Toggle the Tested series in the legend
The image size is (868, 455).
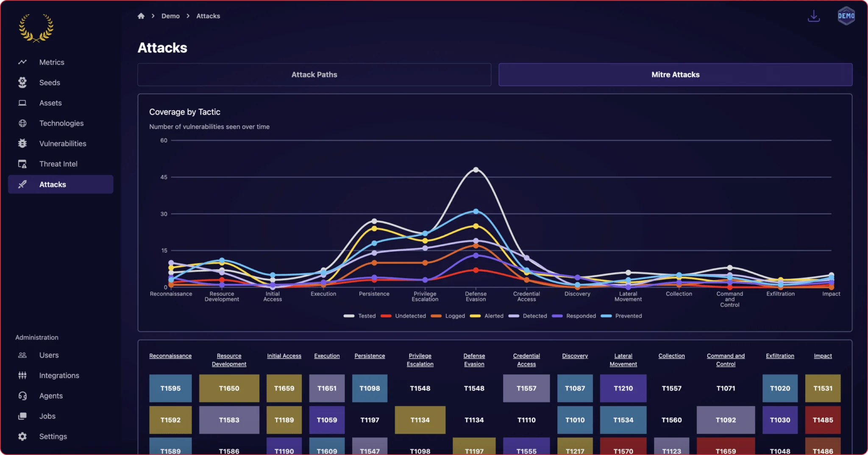360,316
